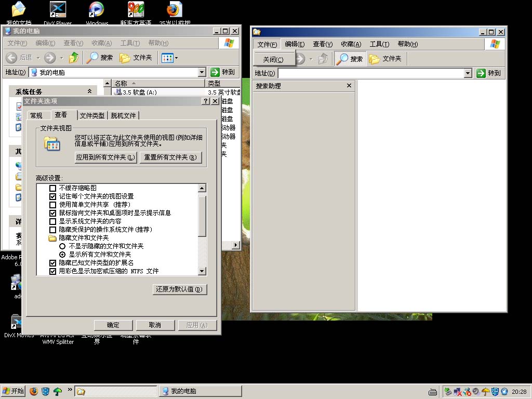Click Search (搜索) in right window toolbar
This screenshot has width=532, height=399.
click(350, 59)
